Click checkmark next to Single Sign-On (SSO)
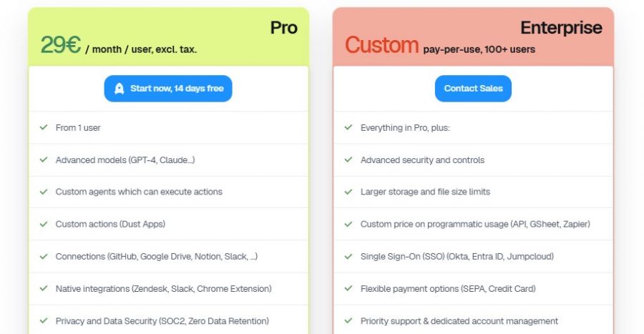 tap(348, 256)
